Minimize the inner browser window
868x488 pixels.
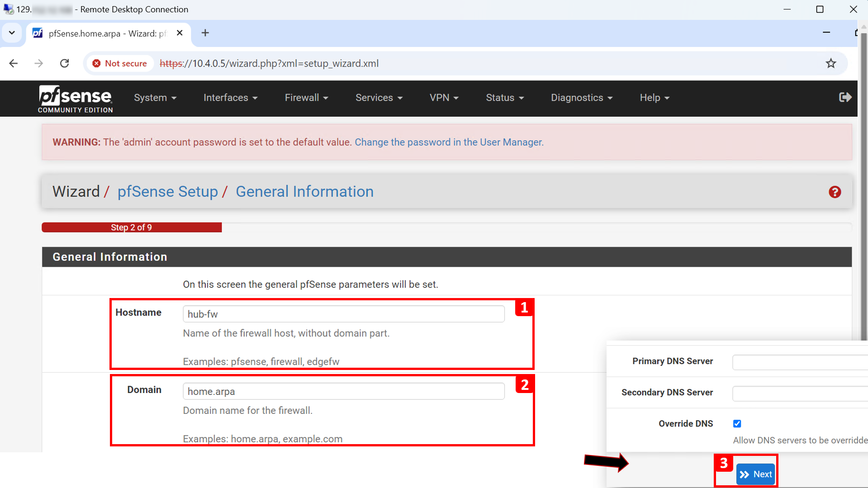(826, 33)
